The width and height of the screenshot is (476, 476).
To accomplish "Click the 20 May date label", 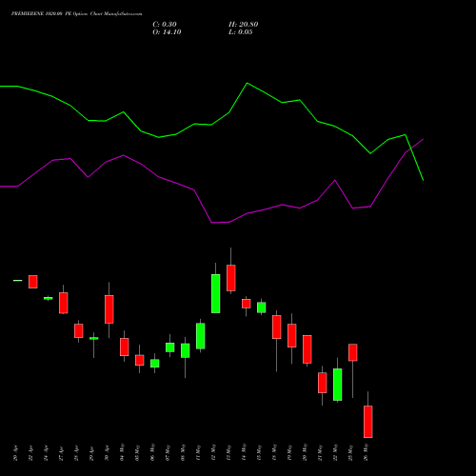I will pyautogui.click(x=306, y=453).
